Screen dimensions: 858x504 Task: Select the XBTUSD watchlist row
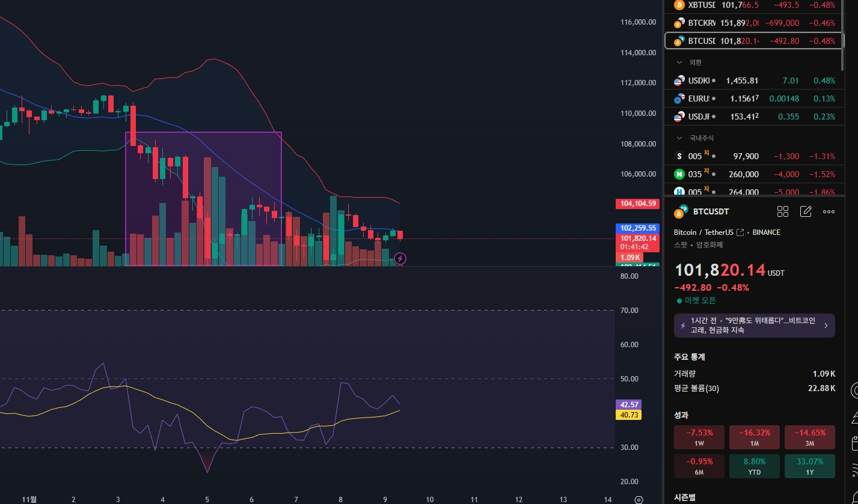(x=754, y=5)
